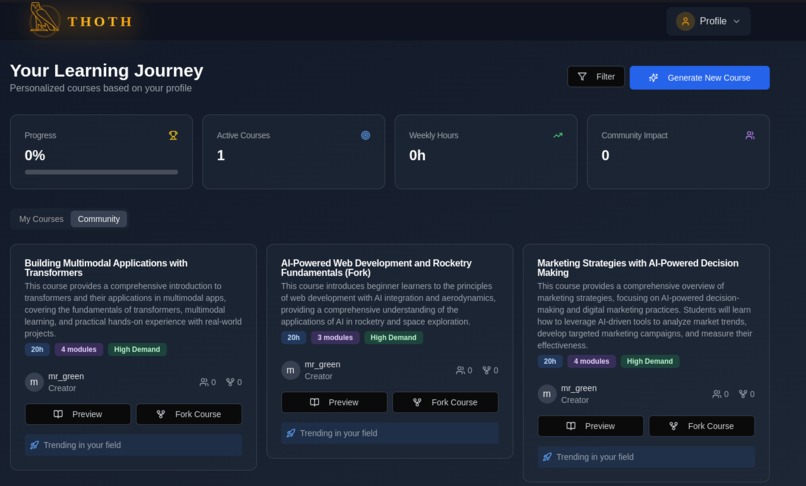The image size is (806, 486).
Task: Select the Community tab
Action: 99,219
